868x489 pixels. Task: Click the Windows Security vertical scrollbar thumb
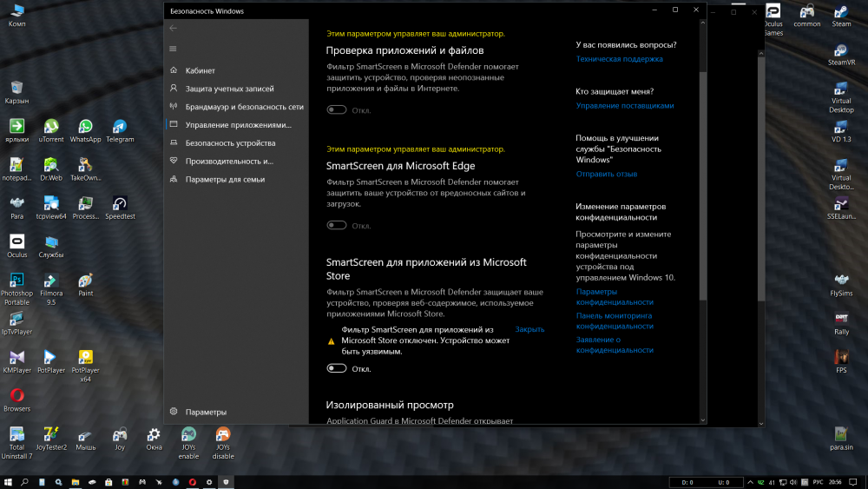pyautogui.click(x=703, y=186)
